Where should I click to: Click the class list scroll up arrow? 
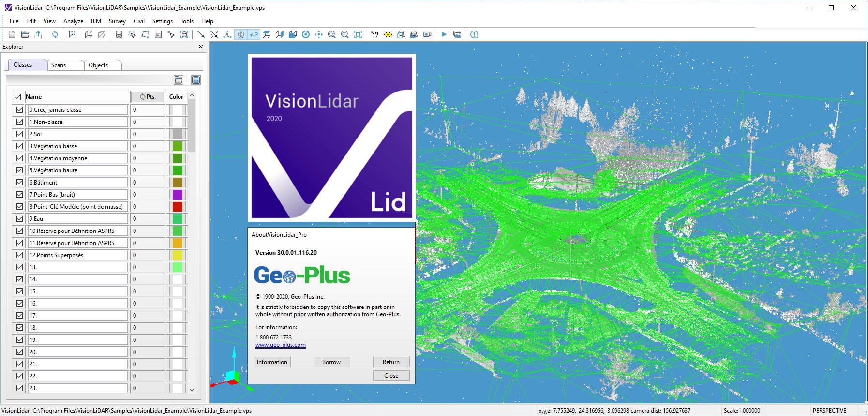point(192,95)
